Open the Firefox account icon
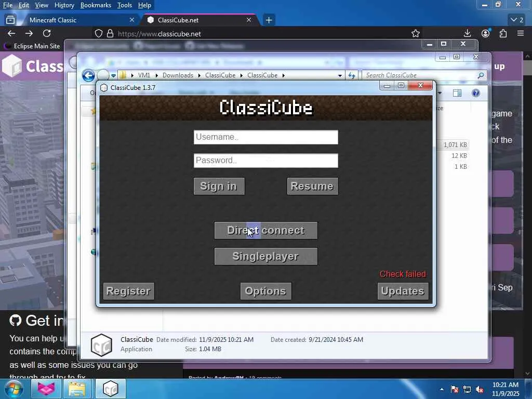Image resolution: width=532 pixels, height=399 pixels. point(486,33)
